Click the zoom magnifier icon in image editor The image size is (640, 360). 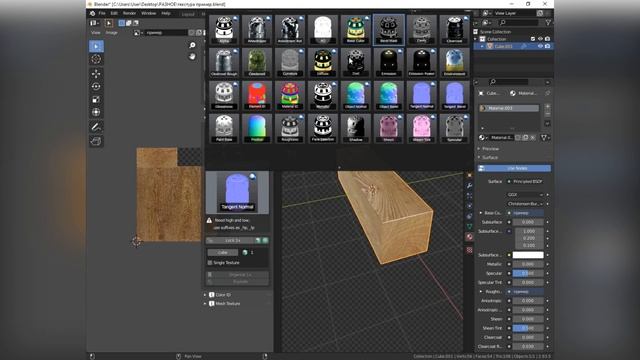click(192, 45)
